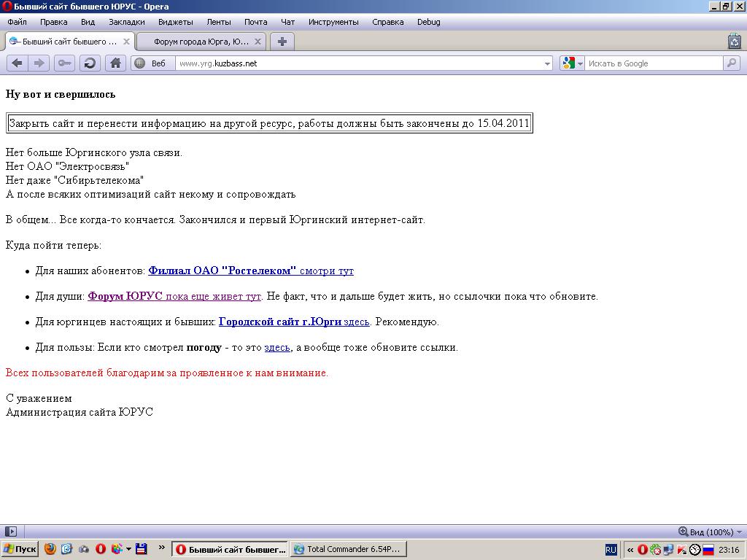Screen dimensions: 747x560
Task: Click the new tab plus button
Action: coord(282,42)
